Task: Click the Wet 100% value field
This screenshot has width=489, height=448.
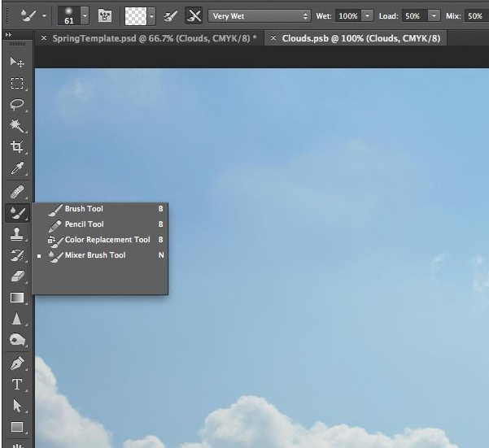Action: tap(348, 16)
